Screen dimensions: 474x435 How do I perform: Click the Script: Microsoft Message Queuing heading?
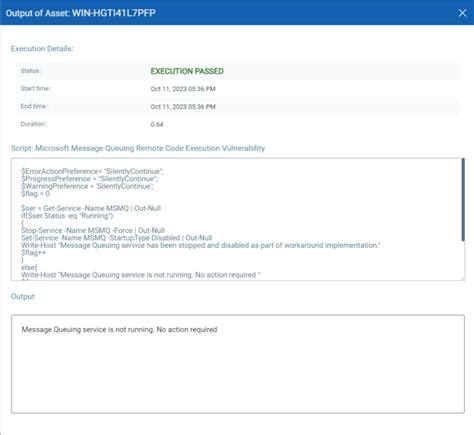point(138,148)
